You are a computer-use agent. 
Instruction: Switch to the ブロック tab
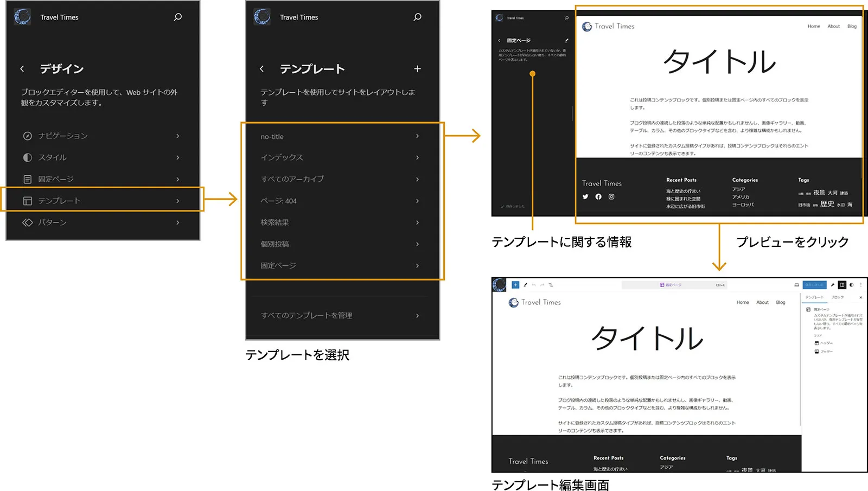837,297
